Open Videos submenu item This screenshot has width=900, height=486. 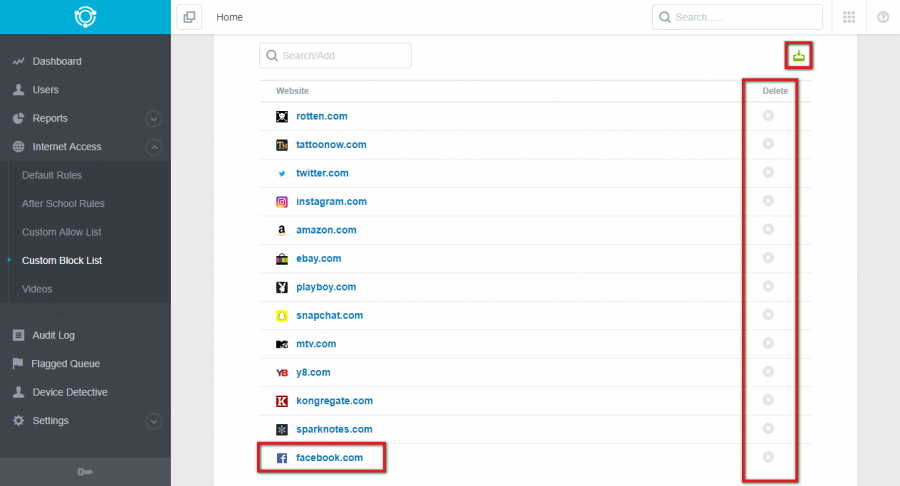[37, 289]
